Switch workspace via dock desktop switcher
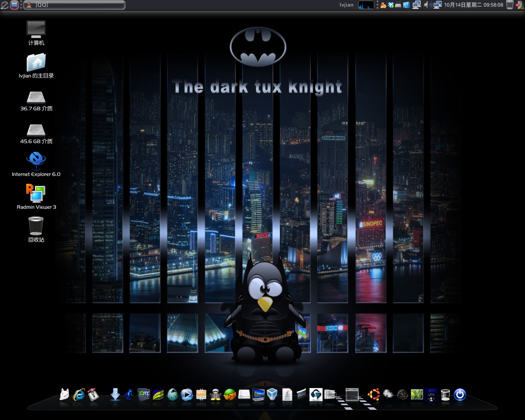The image size is (525, 420). point(431,395)
